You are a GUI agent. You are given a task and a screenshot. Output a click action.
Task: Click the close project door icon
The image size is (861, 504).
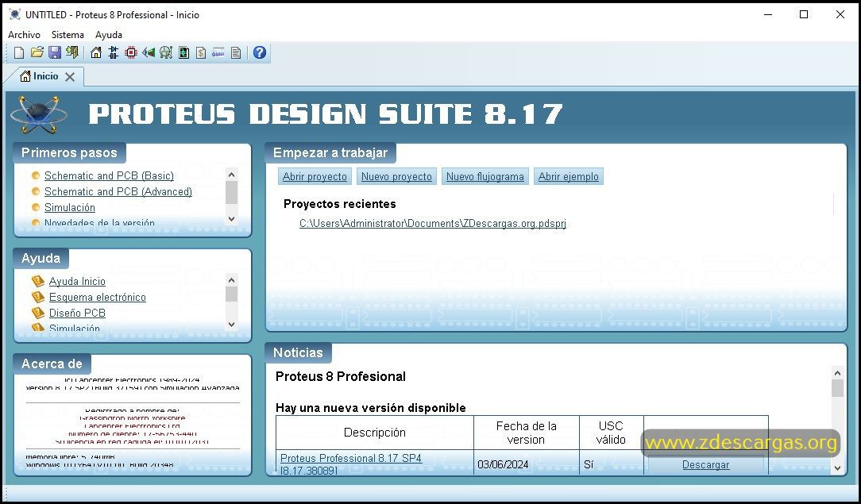click(x=72, y=52)
